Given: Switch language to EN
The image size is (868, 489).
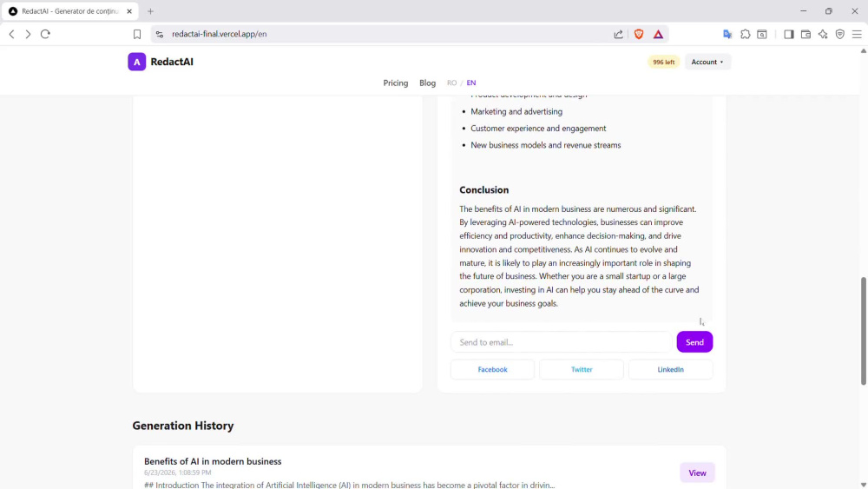Looking at the screenshot, I should pos(471,83).
